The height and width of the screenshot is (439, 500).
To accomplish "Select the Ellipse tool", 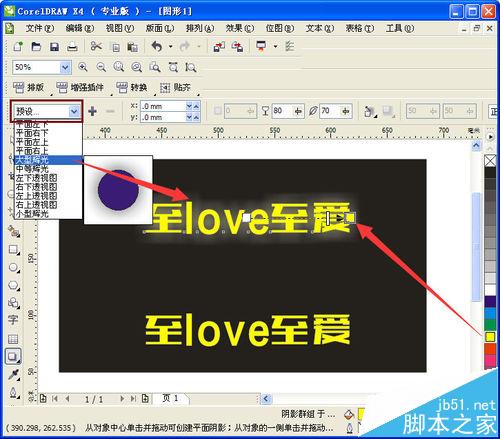I will (x=13, y=267).
